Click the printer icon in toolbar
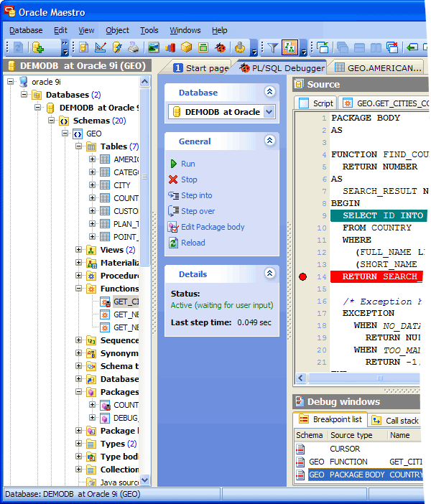Image resolution: width=431 pixels, height=504 pixels. (x=133, y=48)
